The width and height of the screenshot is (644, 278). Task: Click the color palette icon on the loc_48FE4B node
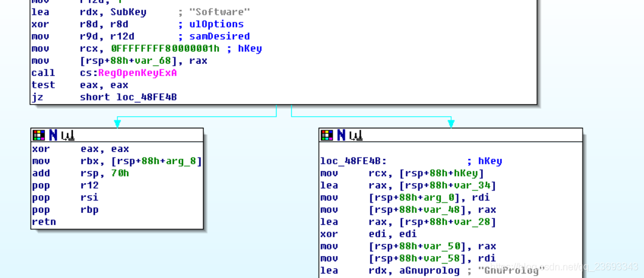pyautogui.click(x=327, y=135)
